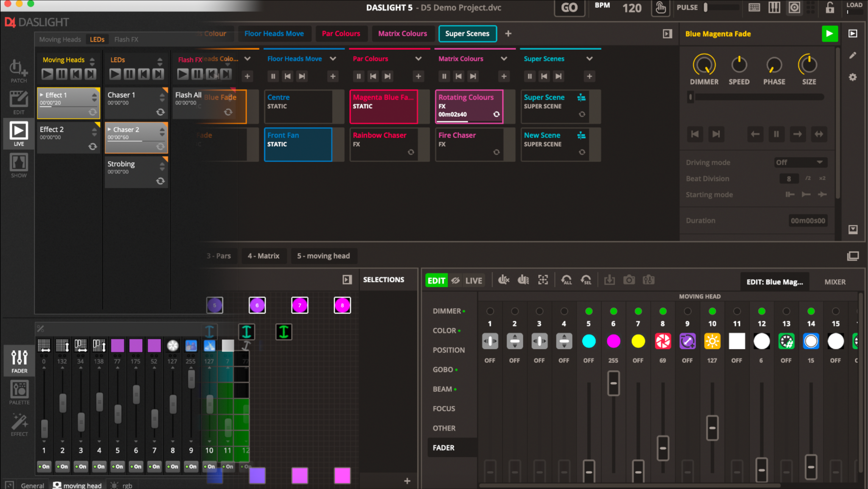Switch editor to LIVE mode

pos(473,280)
